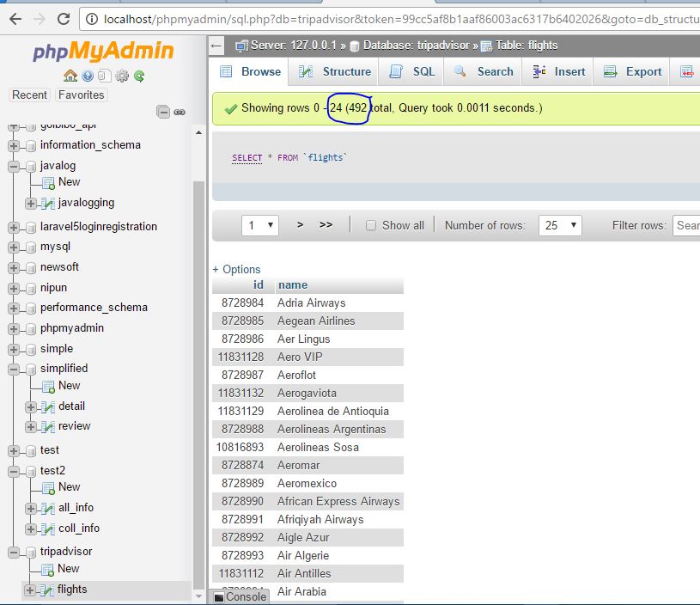Sort by the id column header

coord(258,285)
